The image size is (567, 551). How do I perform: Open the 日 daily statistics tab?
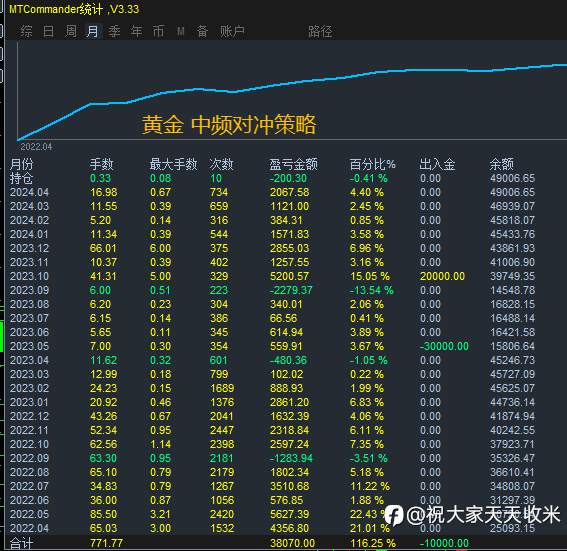48,31
